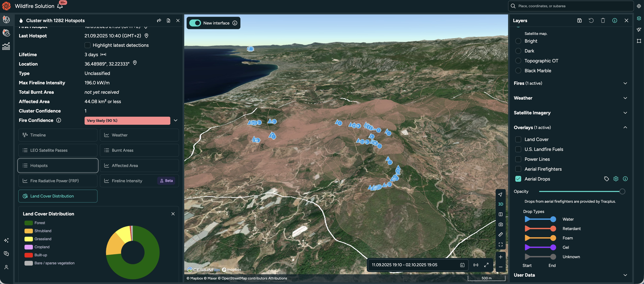Screen dimensions: 644x284
Task: Open split-view map comparison
Action: [x=501, y=214]
